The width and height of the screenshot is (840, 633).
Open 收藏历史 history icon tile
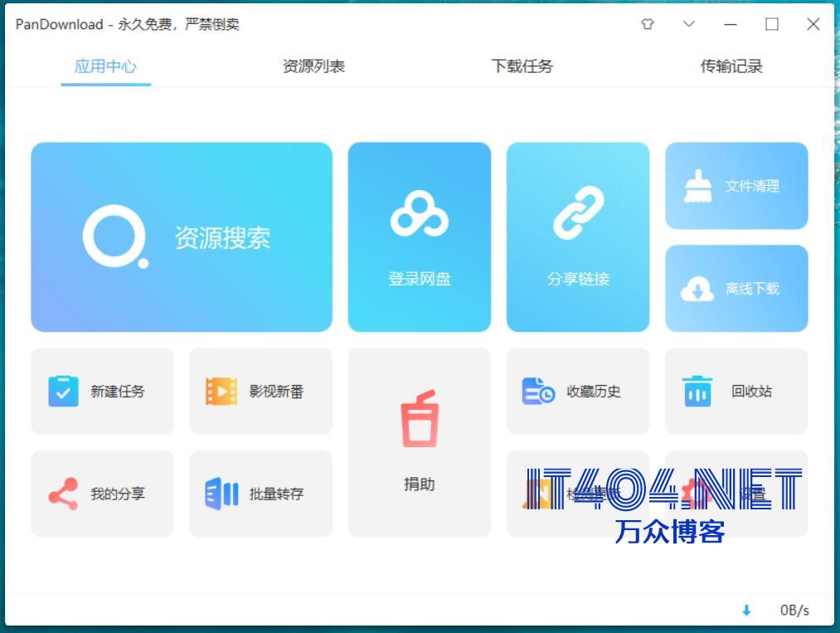tap(578, 391)
